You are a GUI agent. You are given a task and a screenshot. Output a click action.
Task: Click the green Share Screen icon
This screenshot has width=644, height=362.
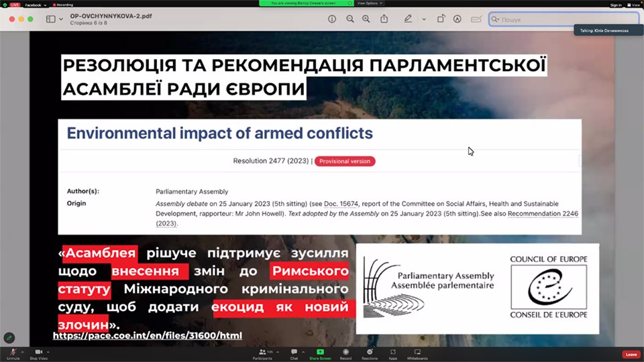click(320, 352)
